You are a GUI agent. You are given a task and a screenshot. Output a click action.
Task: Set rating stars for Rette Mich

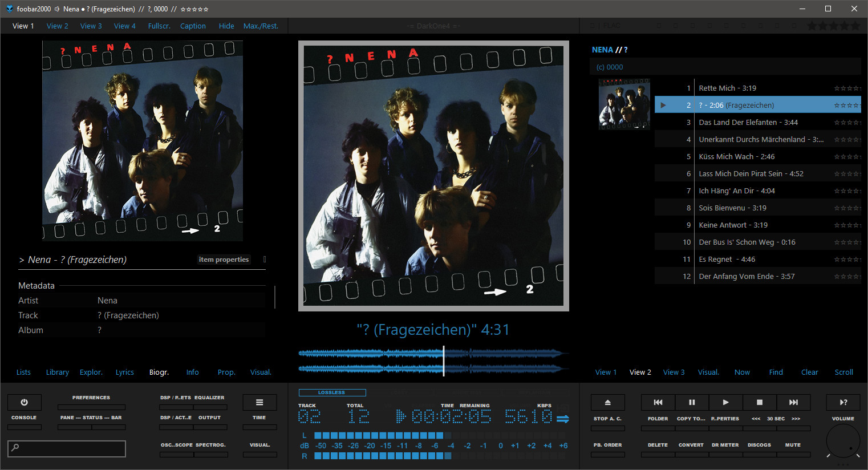click(x=847, y=88)
